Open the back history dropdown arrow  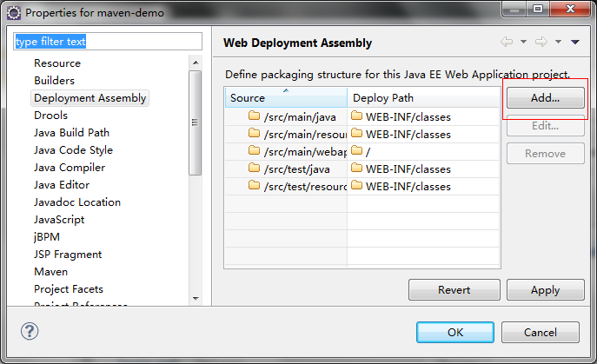tap(523, 42)
